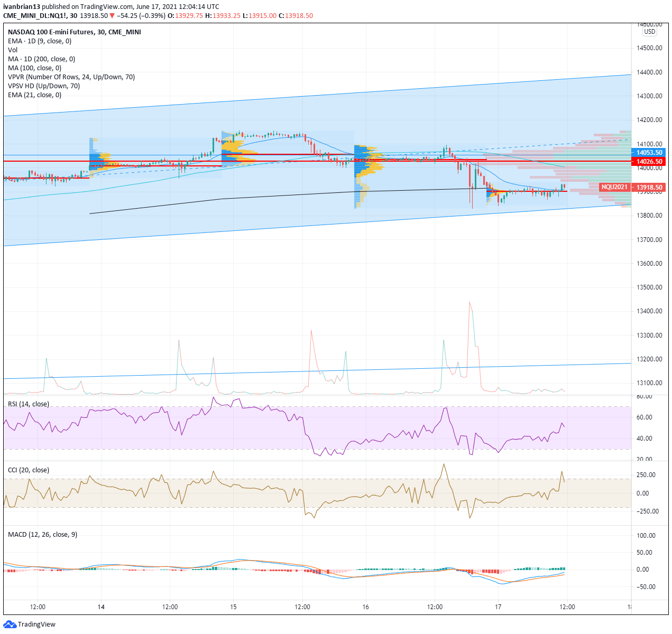Click the 14026.50 red price label
The width and height of the screenshot is (672, 634).
coord(649,162)
